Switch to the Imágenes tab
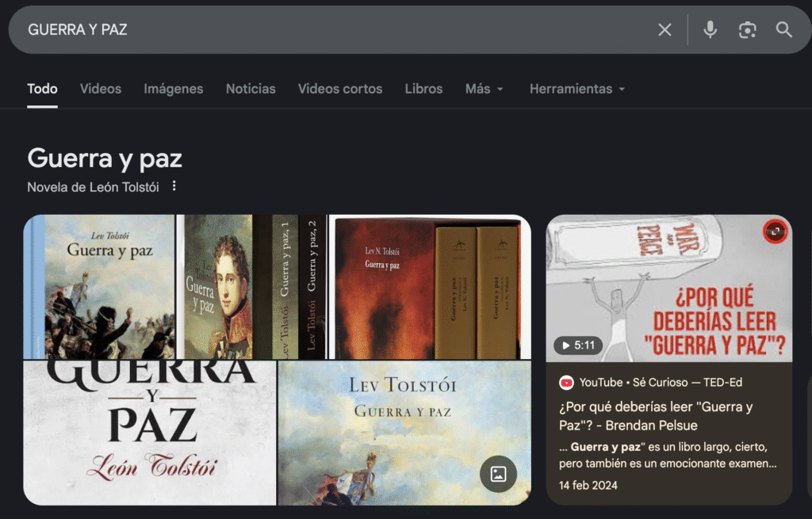This screenshot has width=812, height=519. tap(173, 89)
